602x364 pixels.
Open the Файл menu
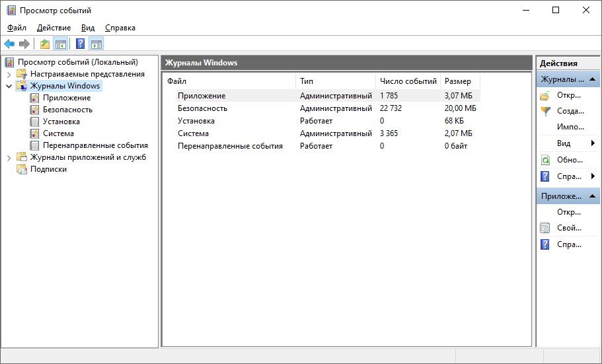(17, 28)
